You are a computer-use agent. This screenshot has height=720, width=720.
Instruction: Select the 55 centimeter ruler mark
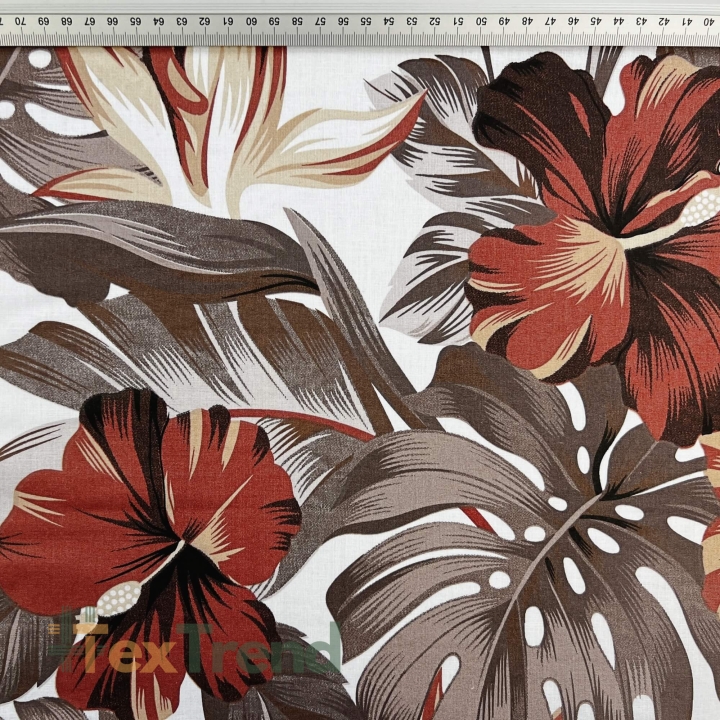(366, 21)
